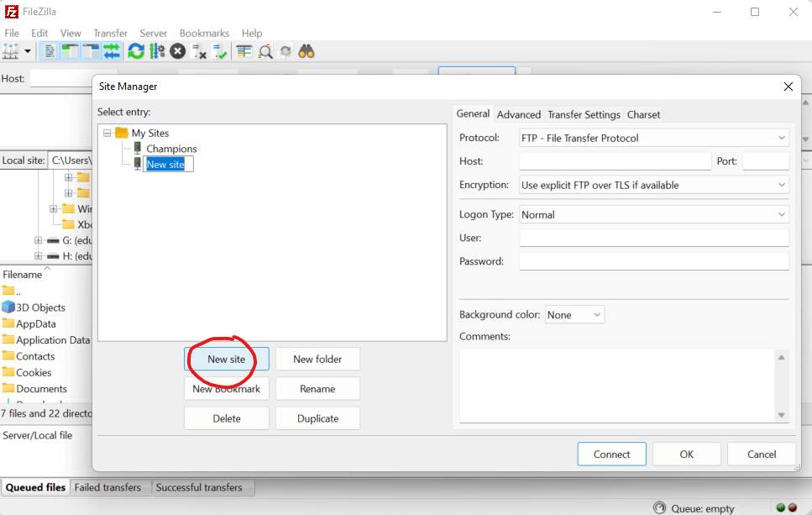Expand the G: drive tree node

click(x=38, y=240)
